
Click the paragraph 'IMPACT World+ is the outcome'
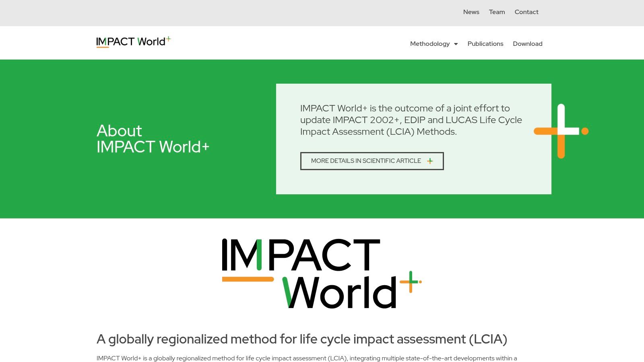tap(411, 120)
